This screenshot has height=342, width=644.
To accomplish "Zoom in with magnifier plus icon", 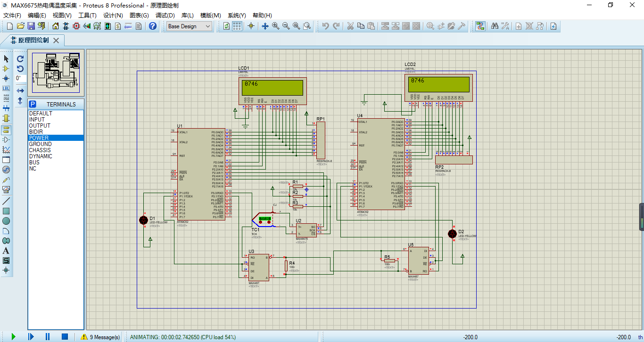I will [275, 26].
